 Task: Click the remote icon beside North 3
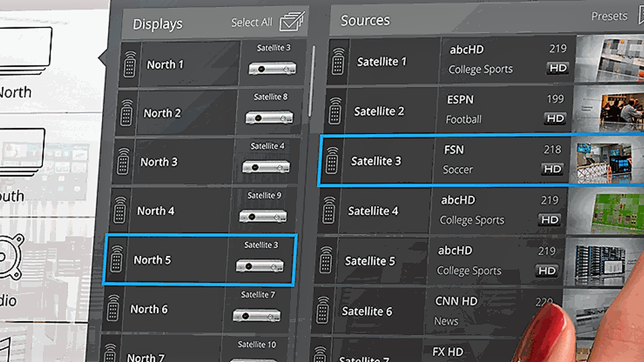coord(123,162)
